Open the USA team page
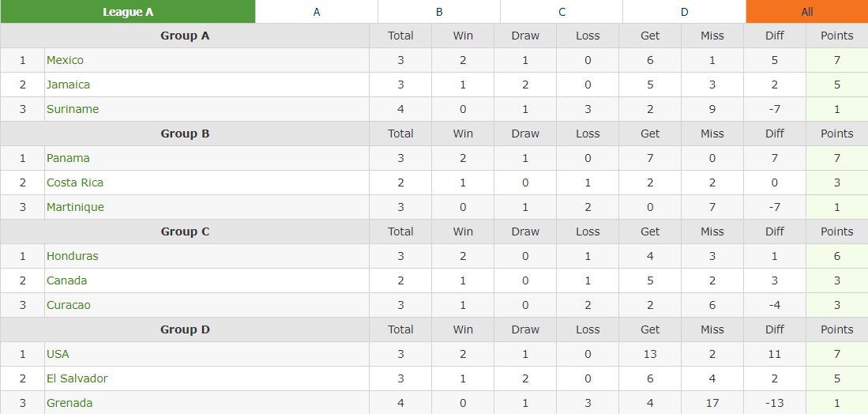The width and height of the screenshot is (868, 414). point(58,354)
